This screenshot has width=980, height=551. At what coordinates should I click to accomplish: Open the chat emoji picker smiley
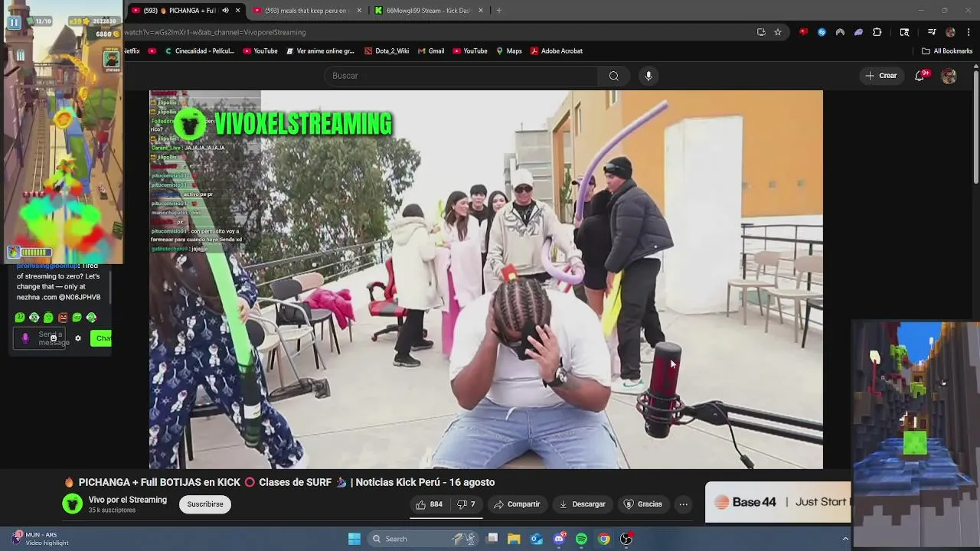point(54,337)
